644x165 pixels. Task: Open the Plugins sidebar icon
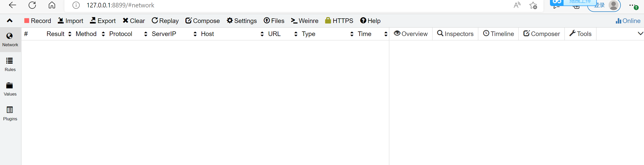pyautogui.click(x=10, y=110)
